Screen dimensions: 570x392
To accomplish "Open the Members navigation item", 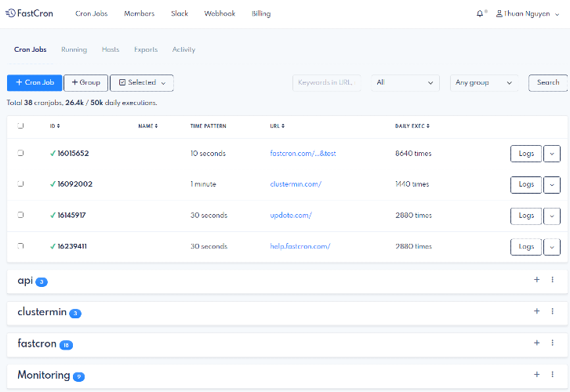I will pos(140,14).
